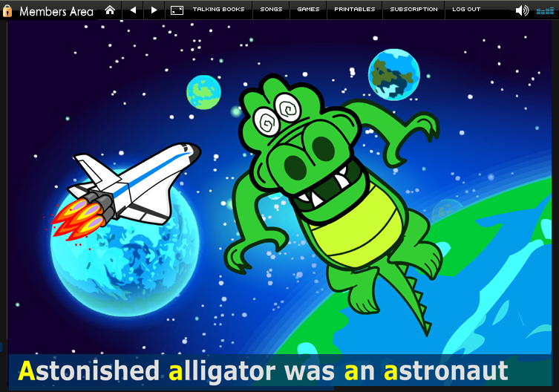559x392 pixels.
Task: Click the home icon in top bar
Action: tap(110, 10)
